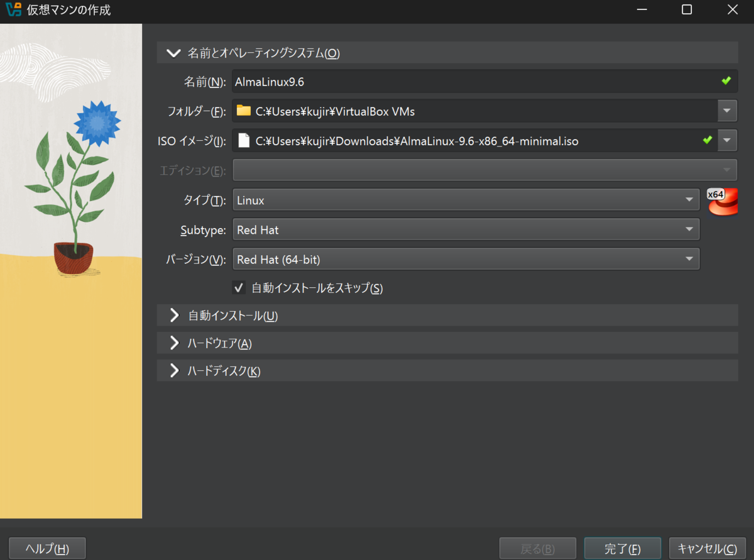Open the Subtype Red Hat dropdown
Screen dimensions: 754x560
pyautogui.click(x=466, y=230)
